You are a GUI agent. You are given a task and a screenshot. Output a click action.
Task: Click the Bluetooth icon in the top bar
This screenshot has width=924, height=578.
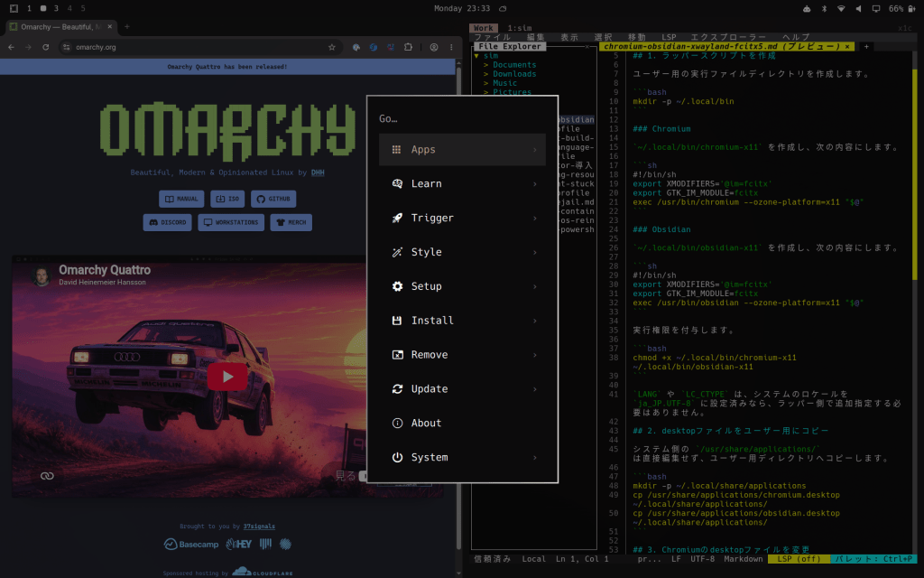pyautogui.click(x=824, y=9)
